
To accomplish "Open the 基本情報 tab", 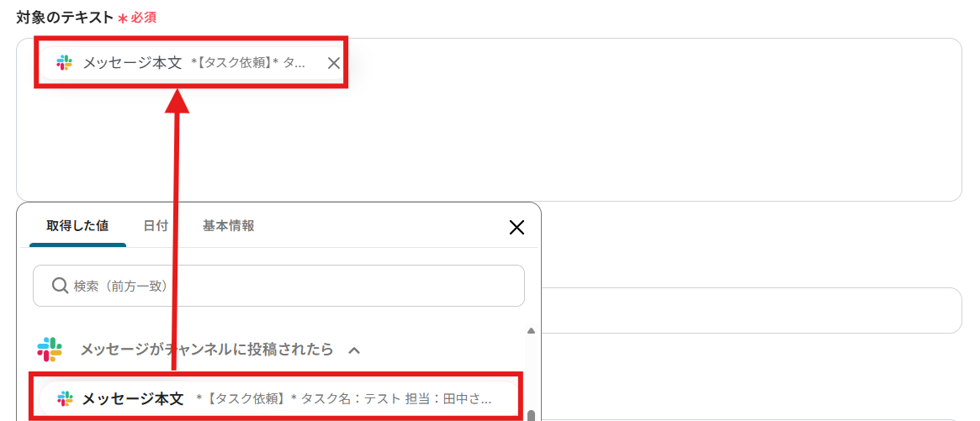I will (x=228, y=226).
